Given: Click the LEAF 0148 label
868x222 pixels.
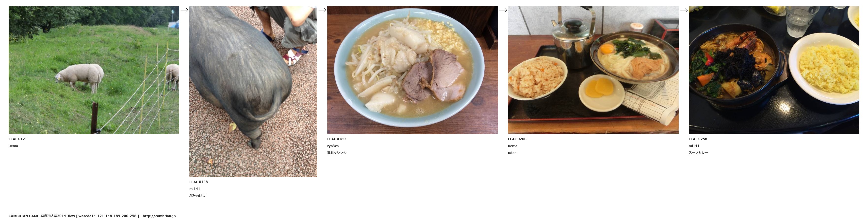Looking at the screenshot, I should (x=198, y=182).
